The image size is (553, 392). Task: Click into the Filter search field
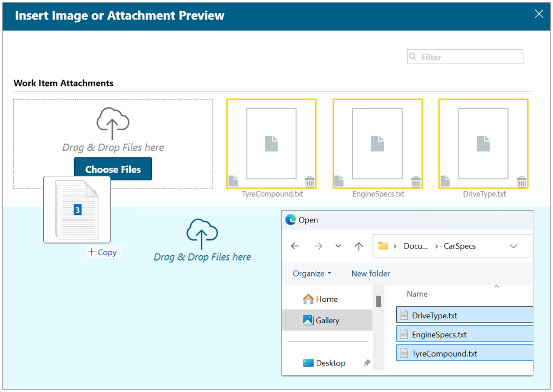tap(465, 57)
